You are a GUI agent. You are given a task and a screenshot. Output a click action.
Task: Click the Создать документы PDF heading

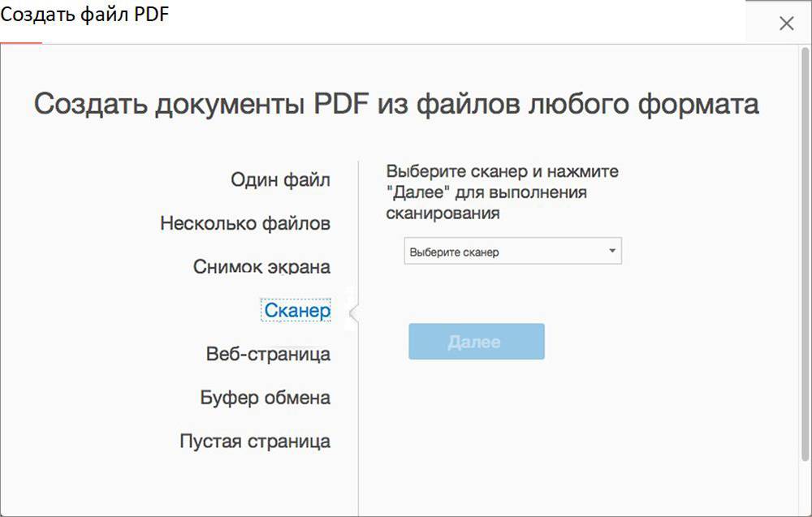[x=396, y=105]
